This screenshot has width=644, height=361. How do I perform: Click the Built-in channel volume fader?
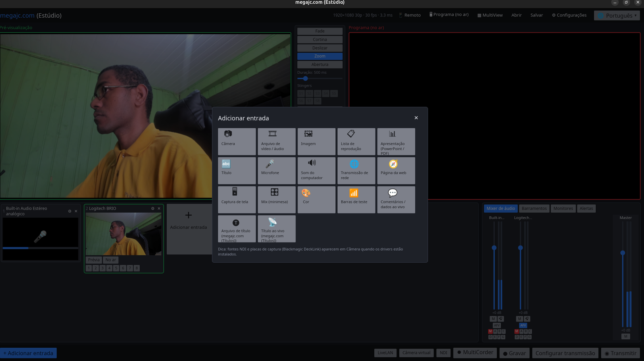pyautogui.click(x=494, y=248)
